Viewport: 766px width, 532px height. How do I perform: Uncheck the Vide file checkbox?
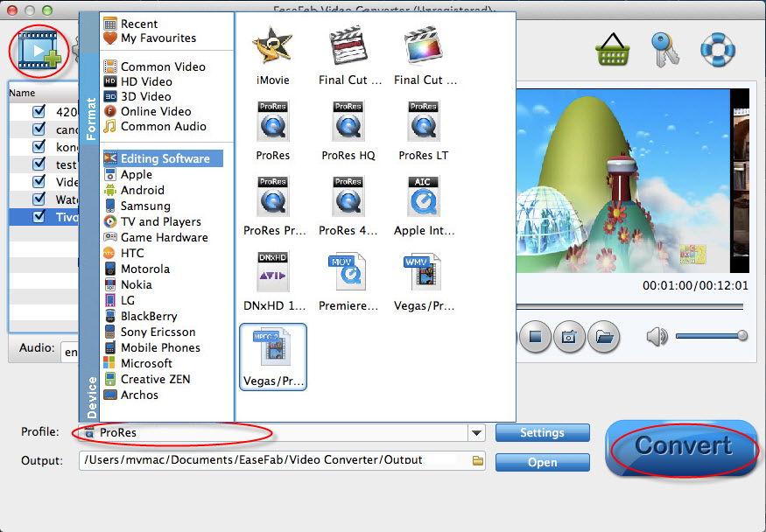(39, 182)
